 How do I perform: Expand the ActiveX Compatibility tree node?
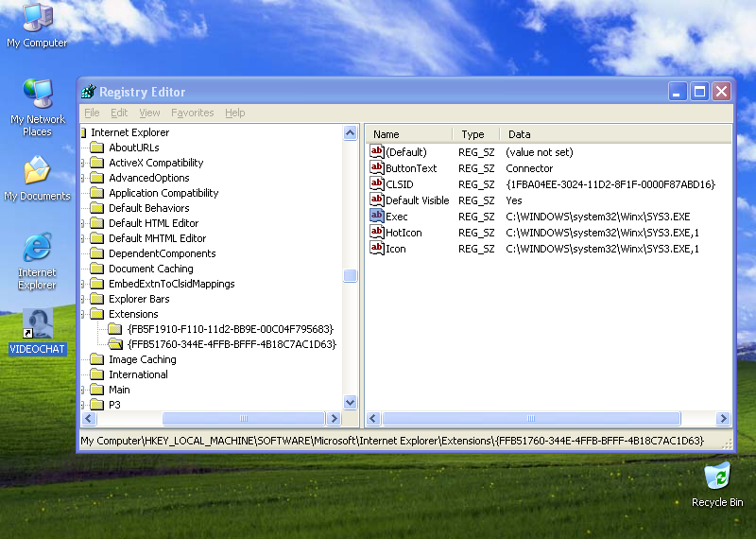pos(83,163)
